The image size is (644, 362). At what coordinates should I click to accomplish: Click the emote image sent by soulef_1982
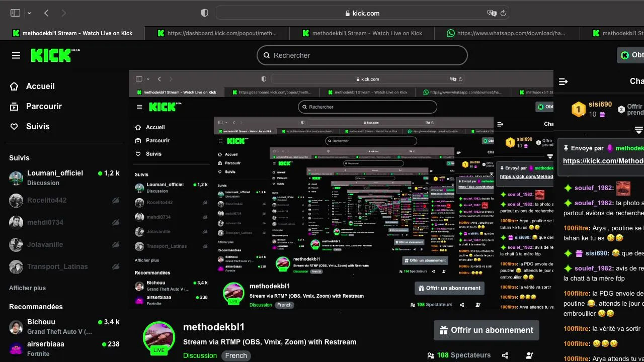[x=623, y=188]
